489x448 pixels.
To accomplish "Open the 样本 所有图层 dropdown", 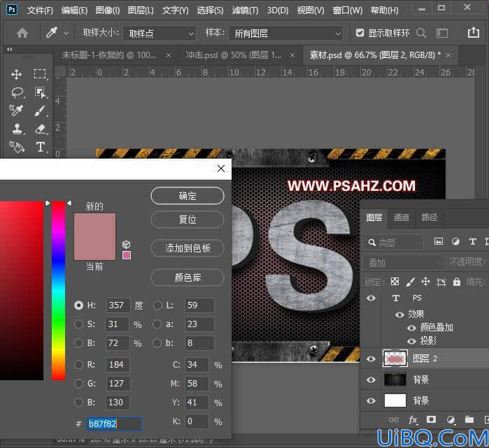I will 285,33.
